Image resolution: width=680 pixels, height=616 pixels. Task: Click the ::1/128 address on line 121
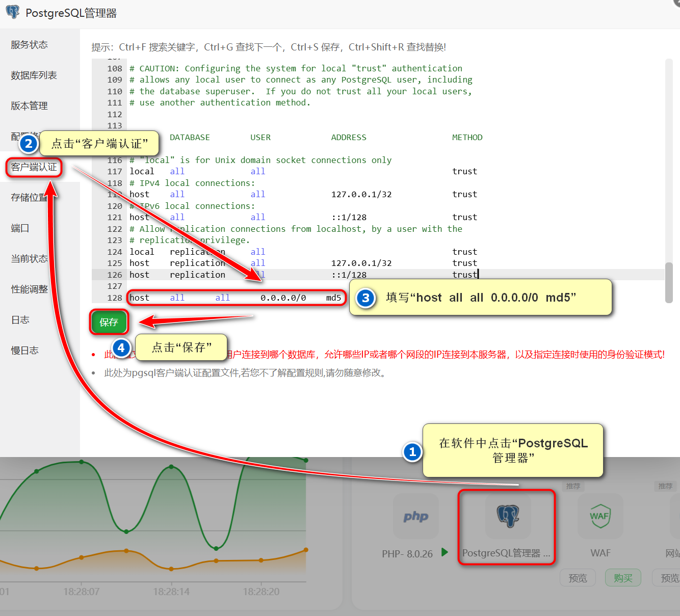pyautogui.click(x=349, y=217)
